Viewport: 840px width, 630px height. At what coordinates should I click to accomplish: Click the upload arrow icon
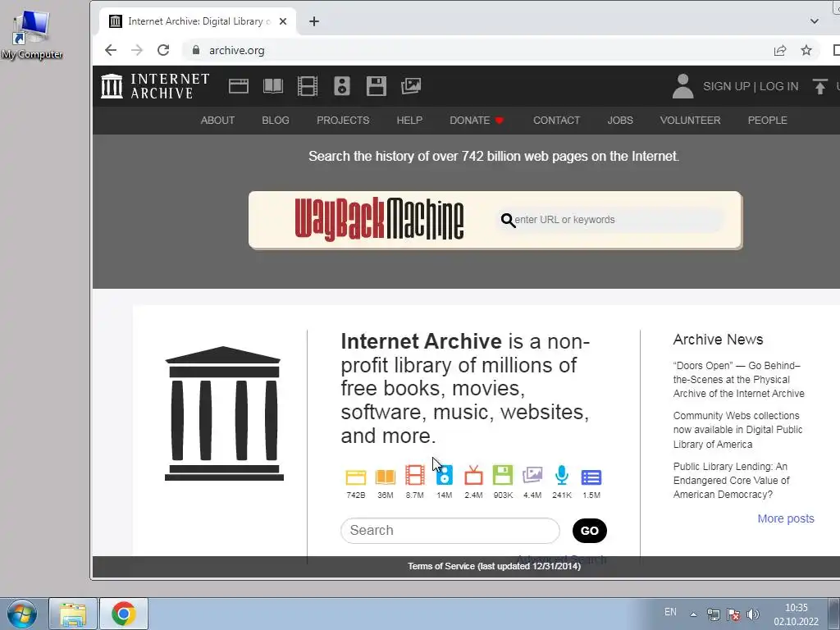tap(819, 86)
